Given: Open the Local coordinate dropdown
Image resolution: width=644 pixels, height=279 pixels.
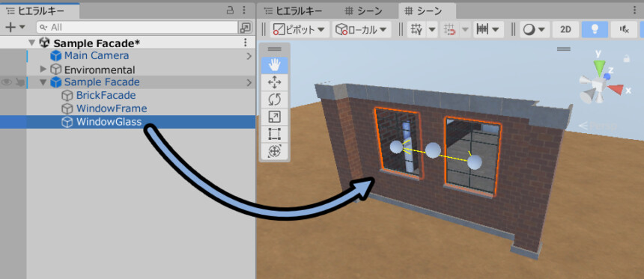Looking at the screenshot, I should pos(361,29).
